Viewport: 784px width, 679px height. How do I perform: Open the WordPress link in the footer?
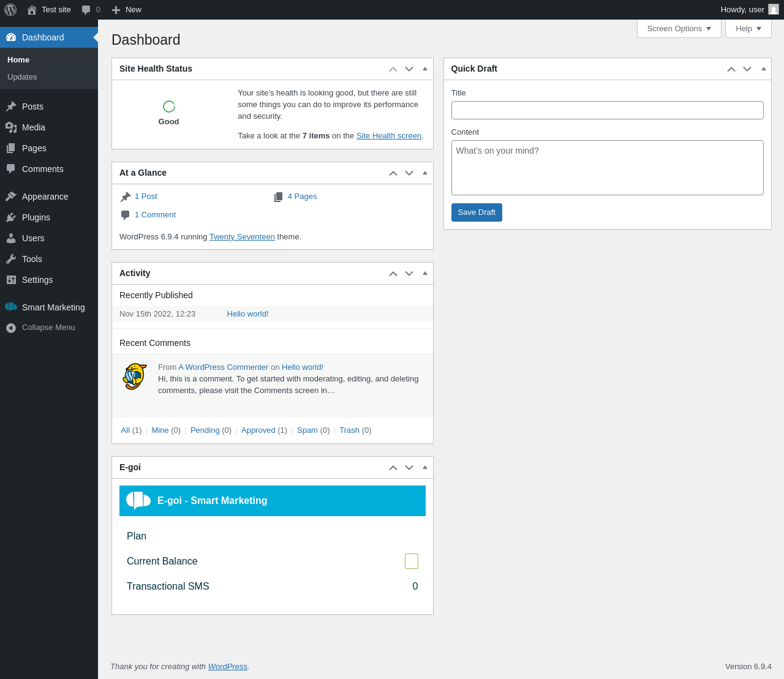coord(228,667)
